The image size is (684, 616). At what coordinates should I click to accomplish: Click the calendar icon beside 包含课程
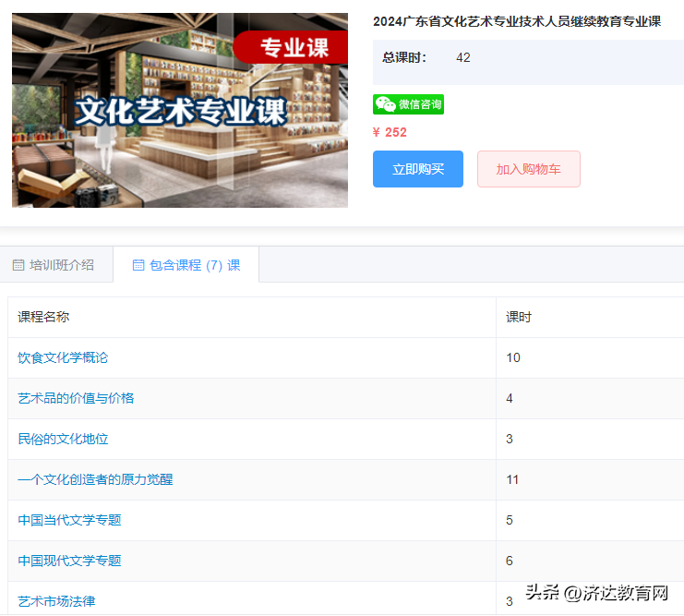click(138, 265)
